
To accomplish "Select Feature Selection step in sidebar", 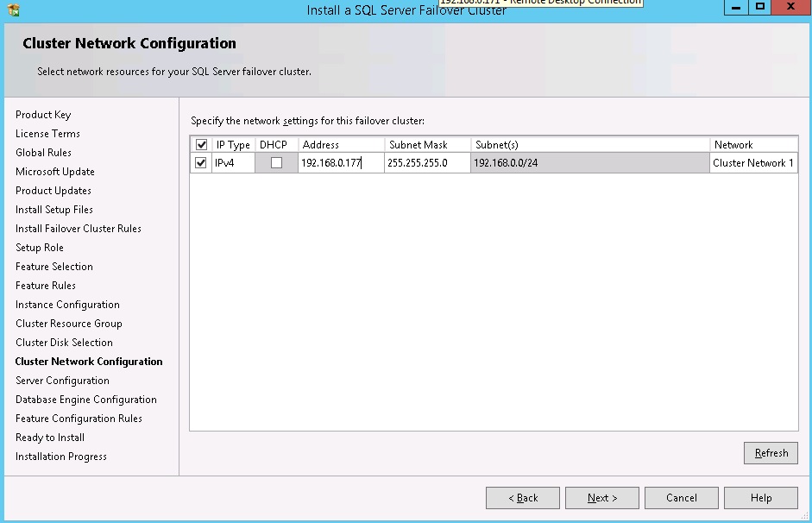I will 54,267.
